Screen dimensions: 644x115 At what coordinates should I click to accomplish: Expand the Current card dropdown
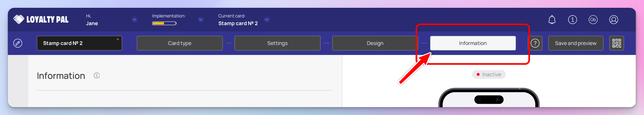tap(267, 19)
